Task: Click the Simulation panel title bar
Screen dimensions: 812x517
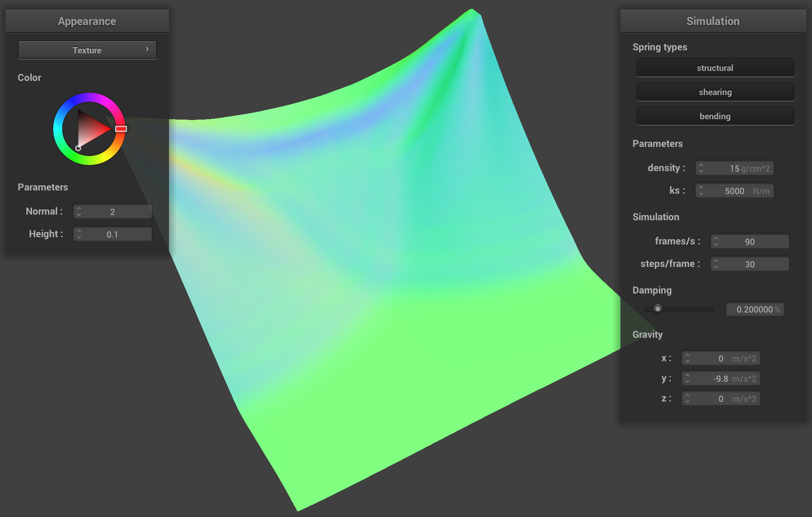Action: point(713,21)
